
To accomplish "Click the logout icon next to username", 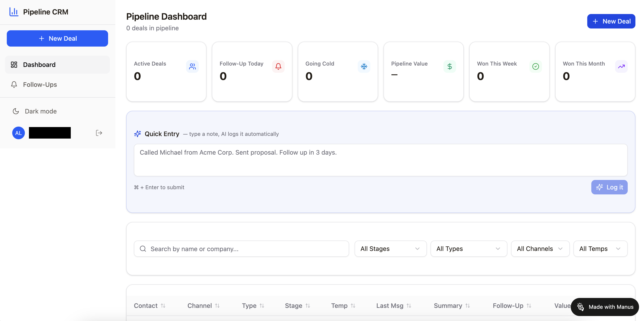I will [x=99, y=133].
